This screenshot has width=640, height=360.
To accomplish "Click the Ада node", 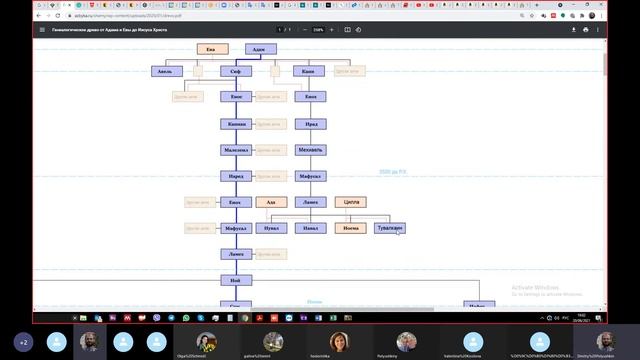I will coord(271,202).
